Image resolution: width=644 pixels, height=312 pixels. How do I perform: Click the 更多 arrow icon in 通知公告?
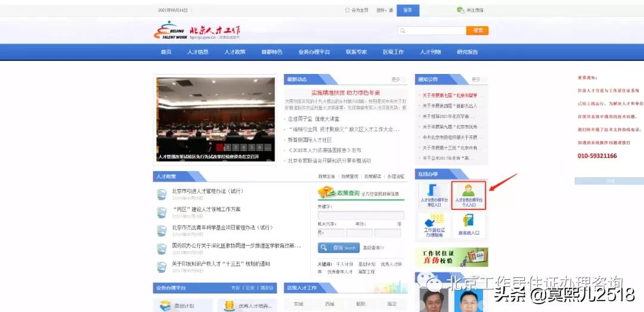pyautogui.click(x=484, y=79)
